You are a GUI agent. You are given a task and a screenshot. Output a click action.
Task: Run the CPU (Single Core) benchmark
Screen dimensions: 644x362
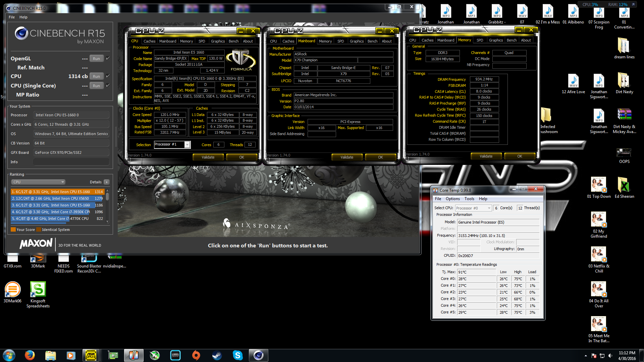tap(96, 86)
